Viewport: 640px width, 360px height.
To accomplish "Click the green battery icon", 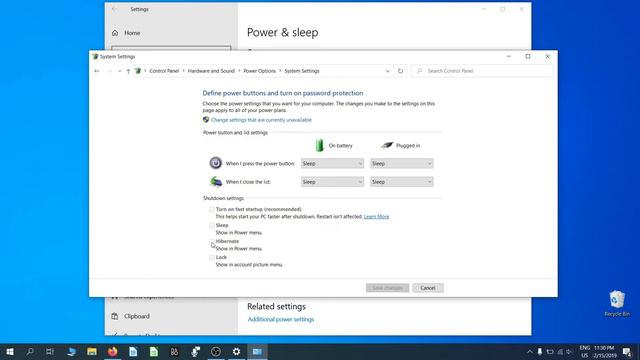I will click(320, 145).
